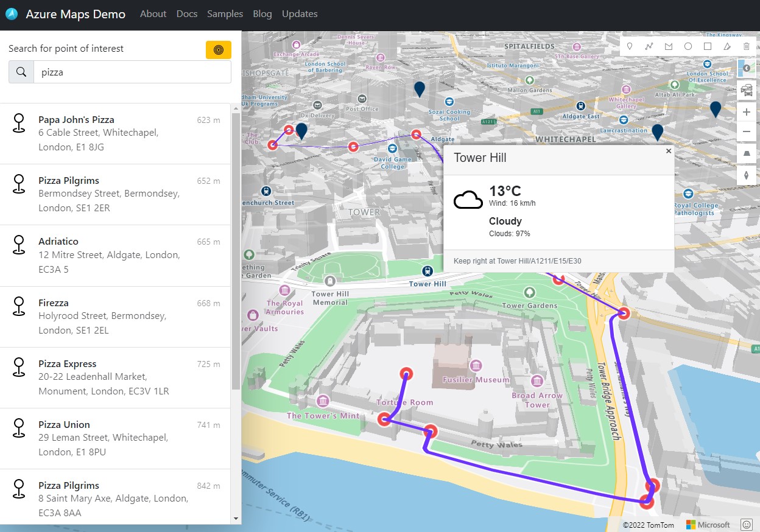
Task: Select the Pizza Union result
Action: pyautogui.click(x=115, y=438)
